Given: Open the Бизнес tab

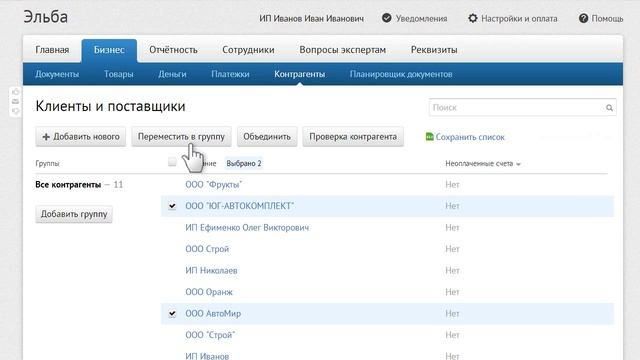Looking at the screenshot, I should (109, 50).
